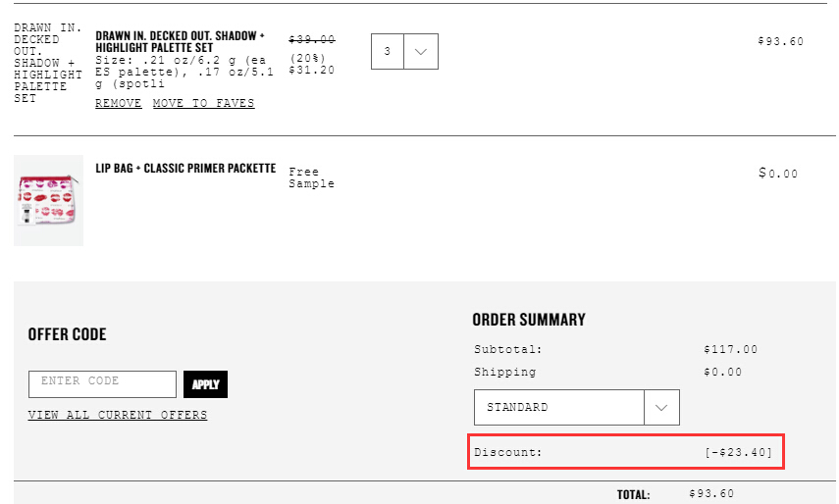This screenshot has height=504, width=839.
Task: View all current offers
Action: (118, 416)
